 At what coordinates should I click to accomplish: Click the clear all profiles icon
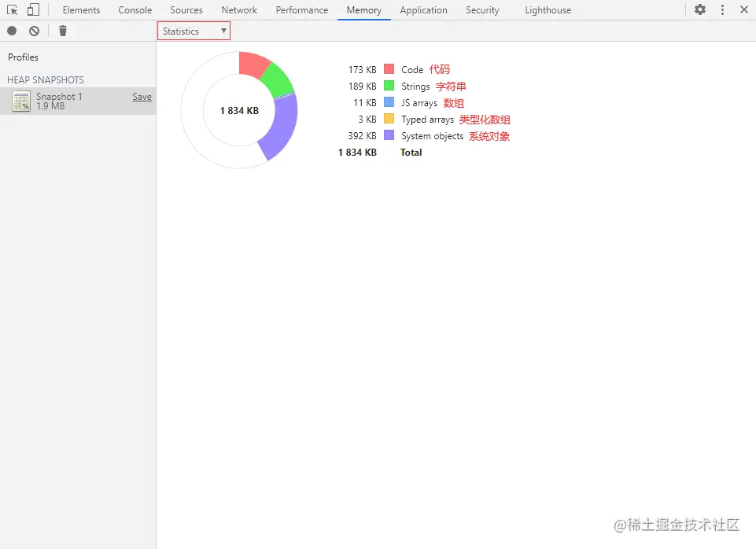pyautogui.click(x=35, y=31)
